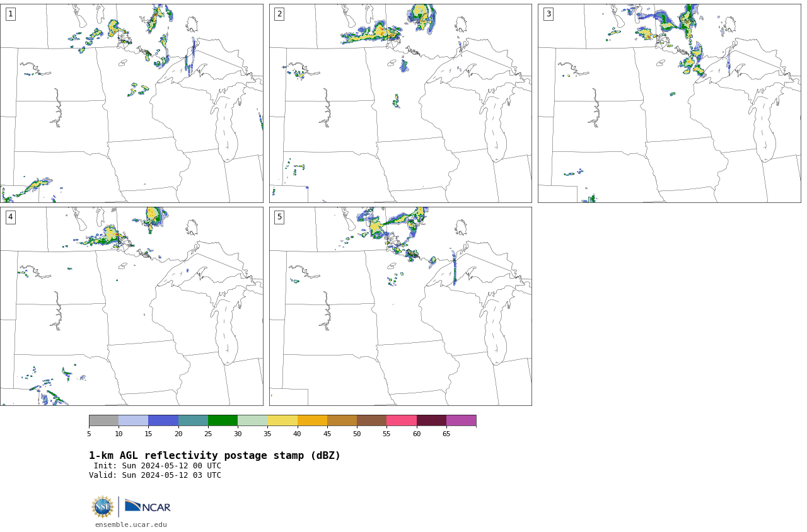Click the maroon 60-65 dBZ swatch
The height and width of the screenshot is (532, 807).
pos(431,420)
